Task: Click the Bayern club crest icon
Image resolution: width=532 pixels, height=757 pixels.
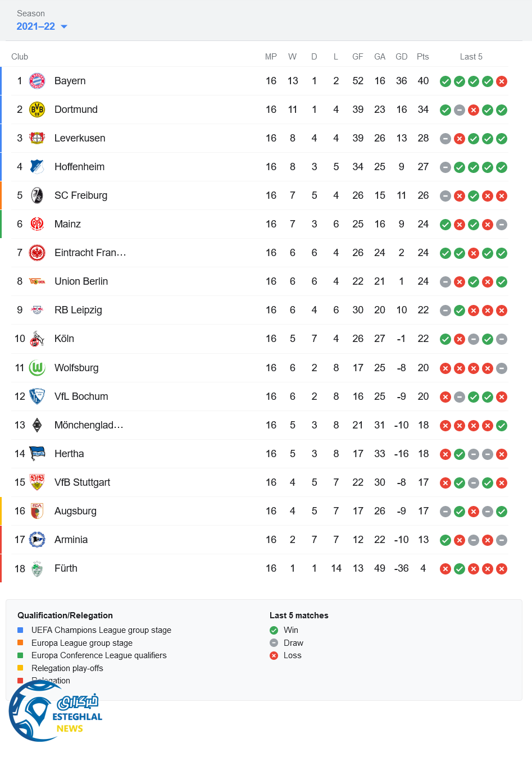Action: 37,81
